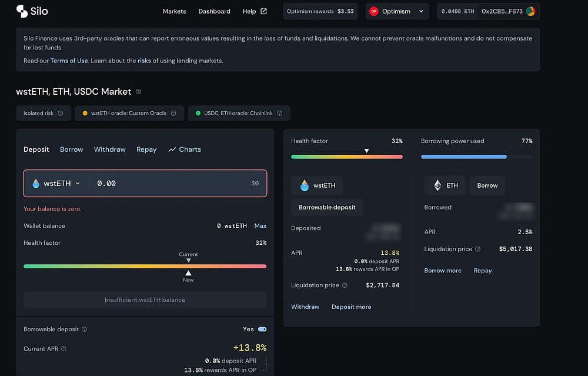Show info for ETH Liquidation price
This screenshot has width=588, height=376.
pos(477,249)
